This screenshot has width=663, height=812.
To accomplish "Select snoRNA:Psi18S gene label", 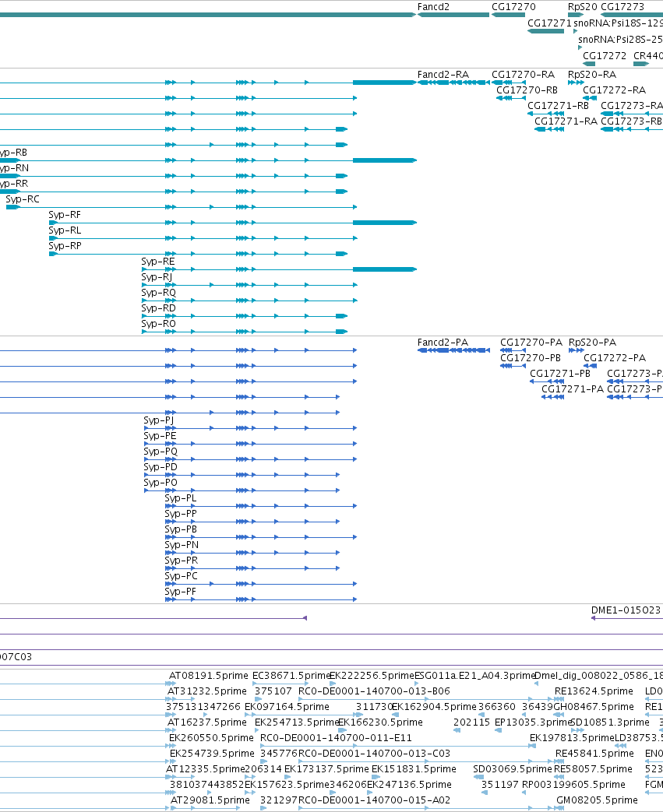I will pos(618,23).
